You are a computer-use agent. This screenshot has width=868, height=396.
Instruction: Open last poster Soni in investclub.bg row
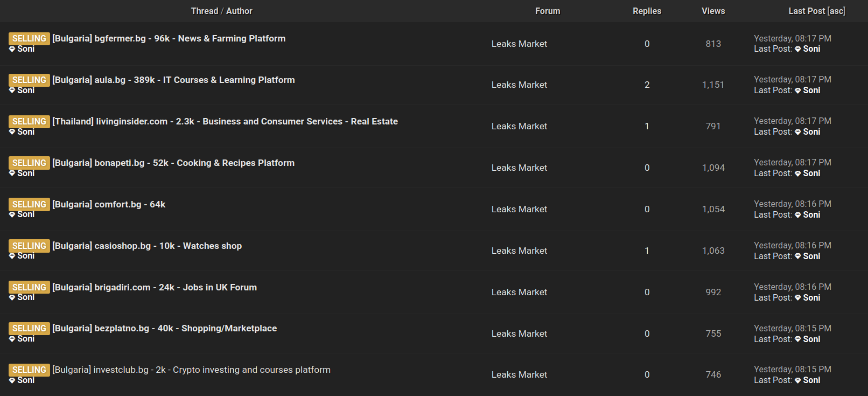pyautogui.click(x=811, y=380)
